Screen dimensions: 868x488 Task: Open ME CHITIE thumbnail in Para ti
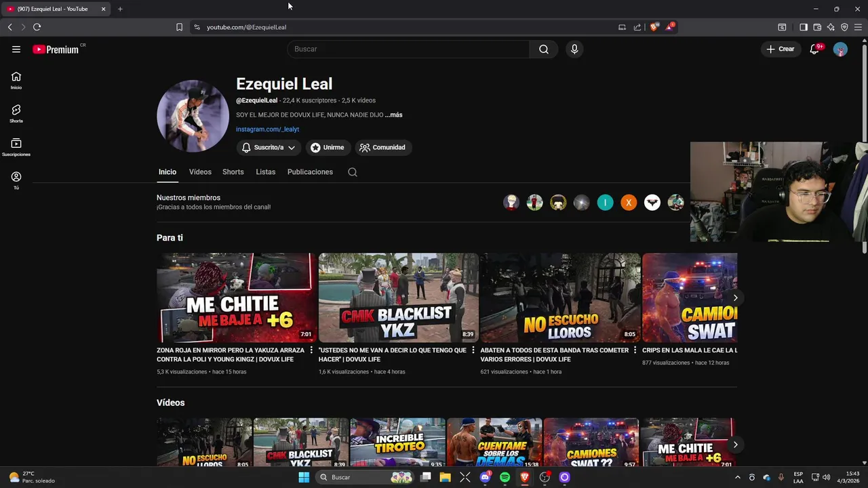(x=237, y=298)
